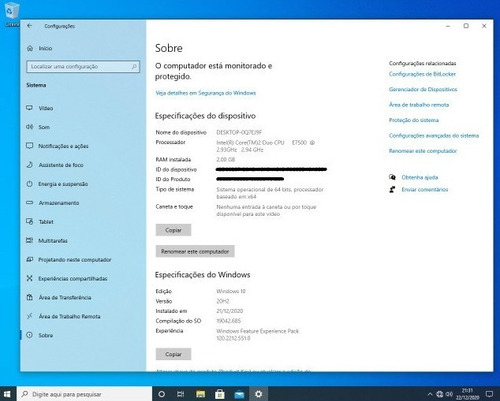Open Gerenciador de Dispositivos link

point(423,89)
